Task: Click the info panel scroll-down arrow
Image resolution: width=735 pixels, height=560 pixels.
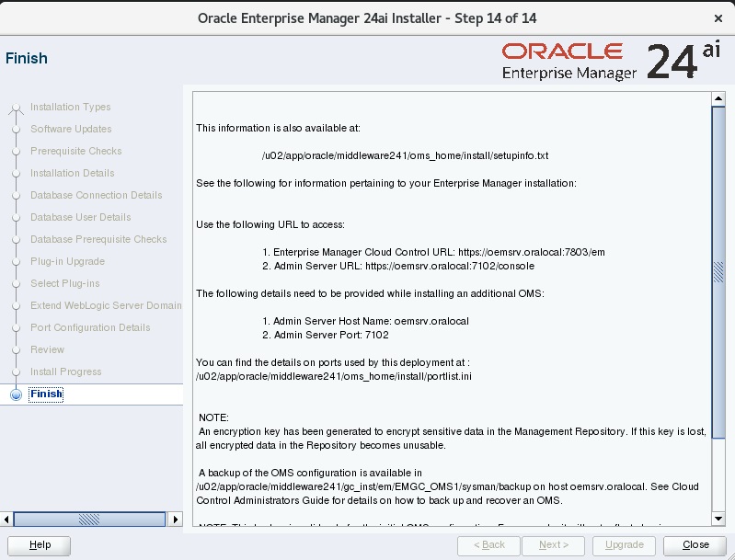Action: click(718, 519)
